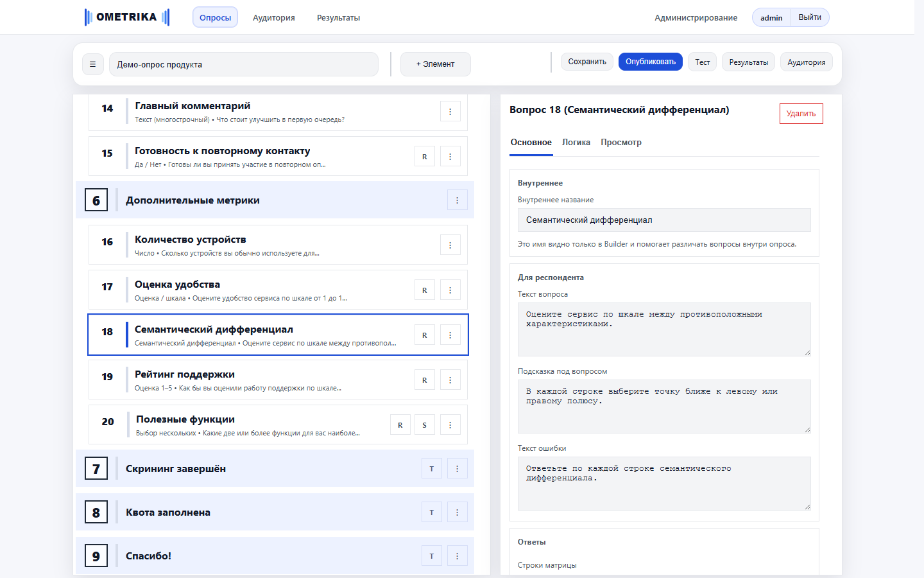924x578 pixels.
Task: Open three-dot menu for Спасибо! section
Action: (x=458, y=556)
